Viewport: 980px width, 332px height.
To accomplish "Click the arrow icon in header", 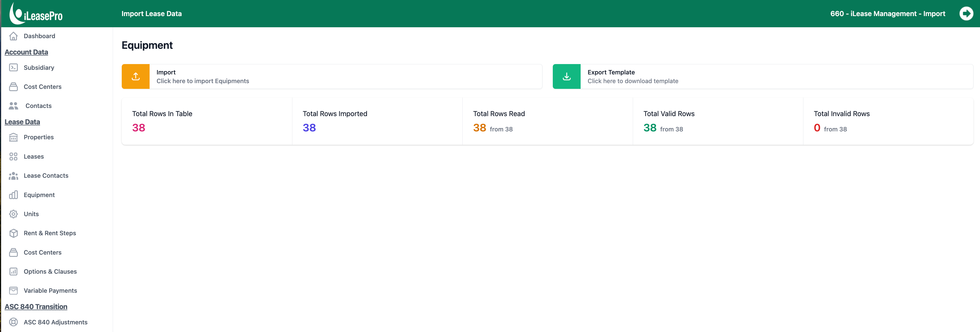I will tap(966, 14).
